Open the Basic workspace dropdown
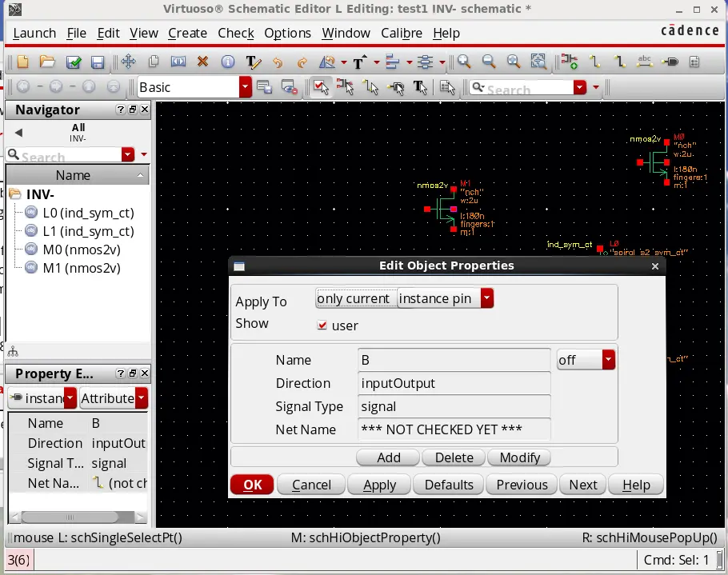728x575 pixels. (x=246, y=87)
